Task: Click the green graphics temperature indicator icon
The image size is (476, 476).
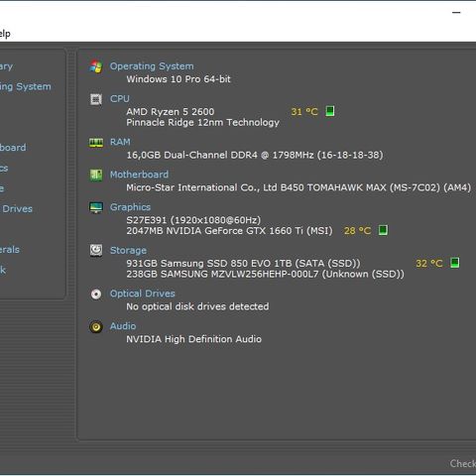Action: coord(383,230)
